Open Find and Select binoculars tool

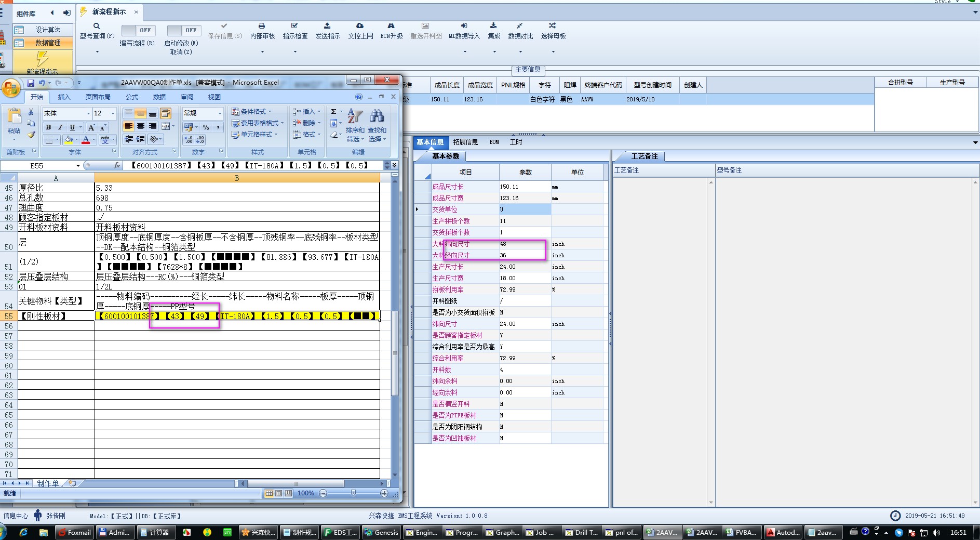pyautogui.click(x=377, y=125)
